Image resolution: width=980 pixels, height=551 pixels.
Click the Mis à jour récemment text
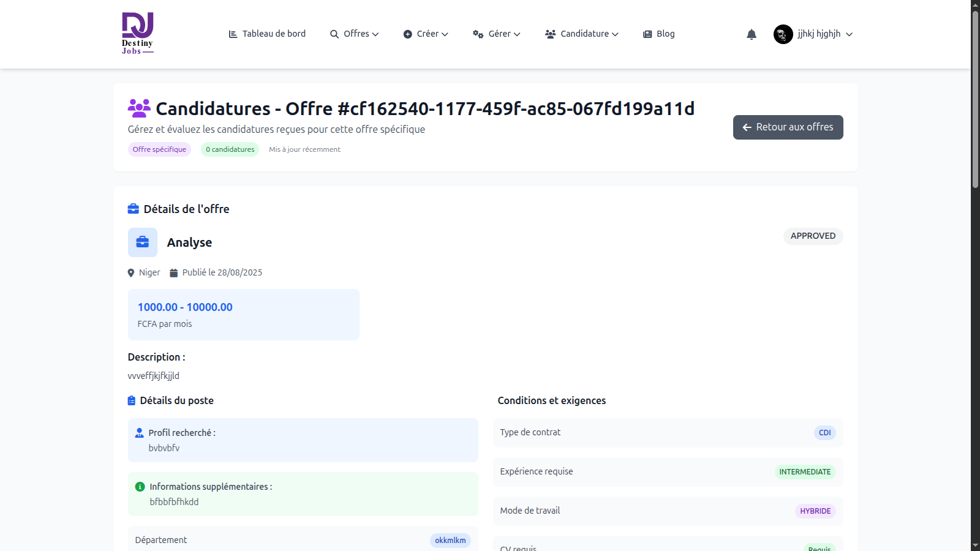pos(304,149)
